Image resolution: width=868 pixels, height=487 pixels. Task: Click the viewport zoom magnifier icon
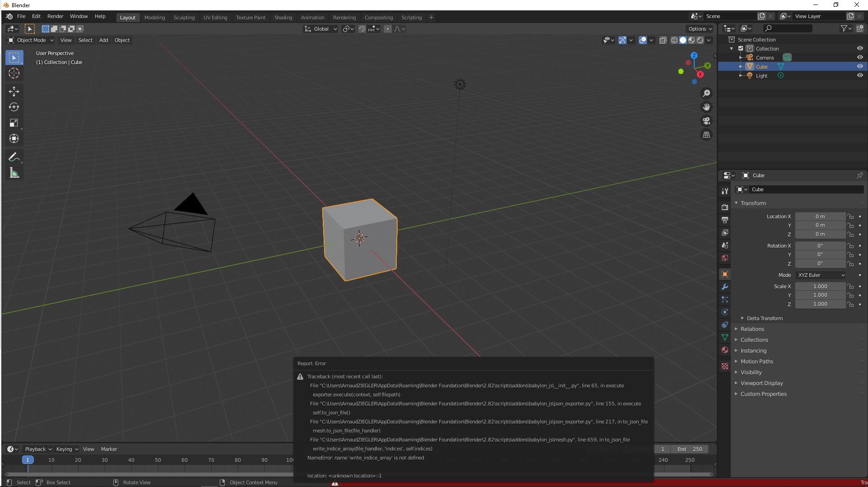click(x=706, y=93)
